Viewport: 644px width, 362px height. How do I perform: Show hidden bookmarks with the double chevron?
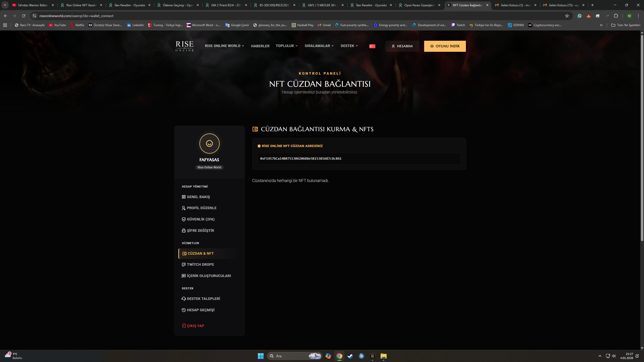pos(601,25)
